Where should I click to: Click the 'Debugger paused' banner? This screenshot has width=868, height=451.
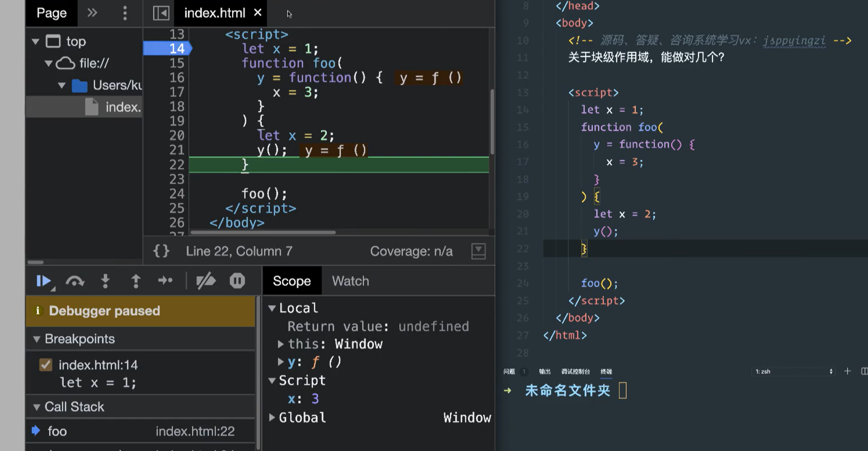[x=140, y=311]
